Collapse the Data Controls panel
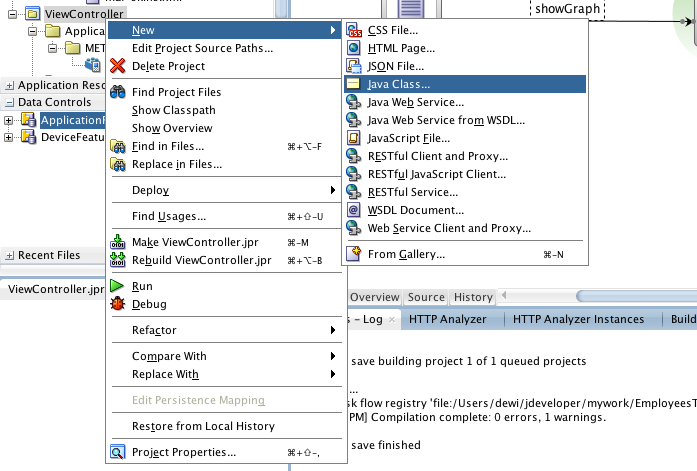697x471 pixels. click(x=9, y=102)
